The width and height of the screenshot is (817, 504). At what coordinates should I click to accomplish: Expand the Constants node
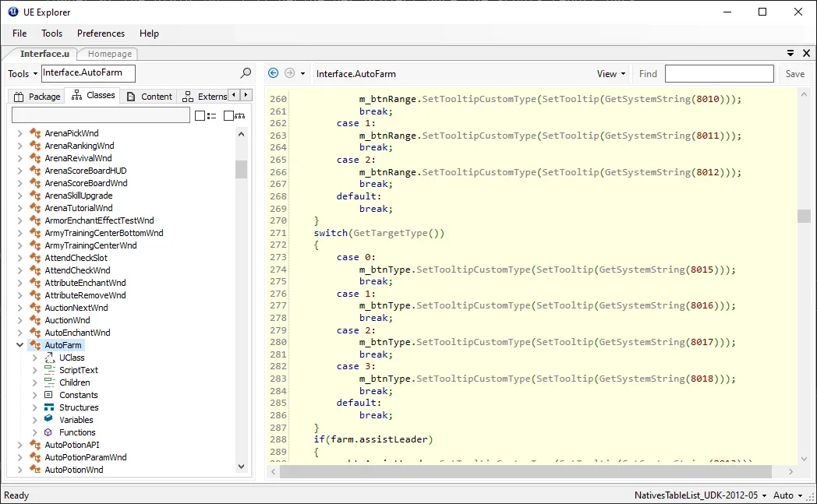click(x=35, y=395)
